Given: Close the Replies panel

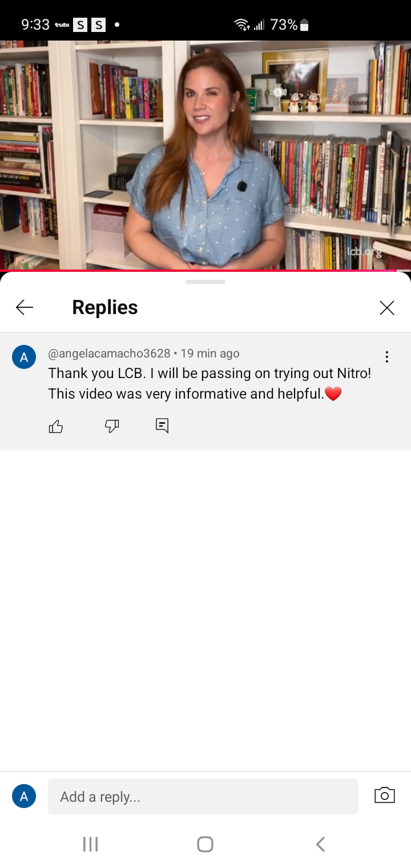Looking at the screenshot, I should click(x=387, y=308).
